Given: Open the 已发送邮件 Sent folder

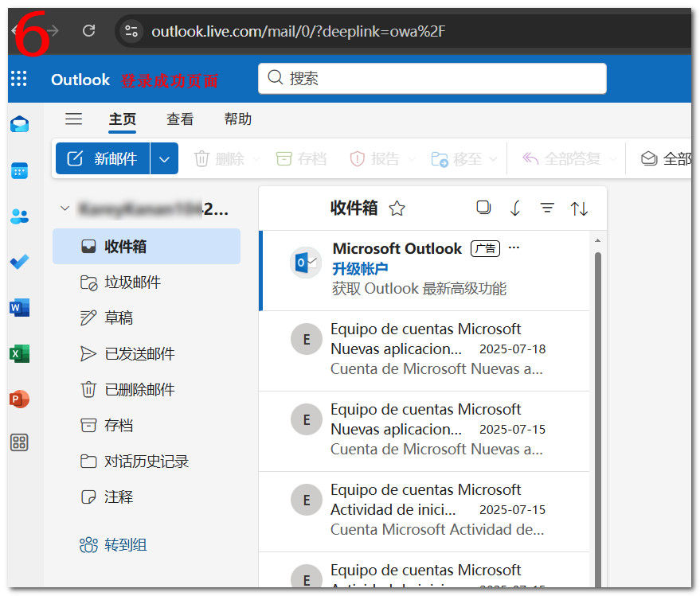Looking at the screenshot, I should (x=147, y=354).
